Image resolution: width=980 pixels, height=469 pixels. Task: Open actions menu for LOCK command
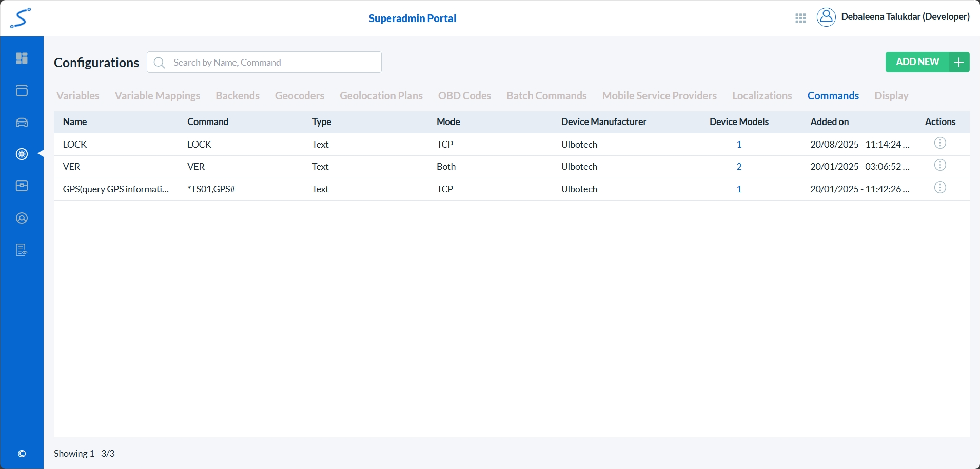[x=940, y=144]
